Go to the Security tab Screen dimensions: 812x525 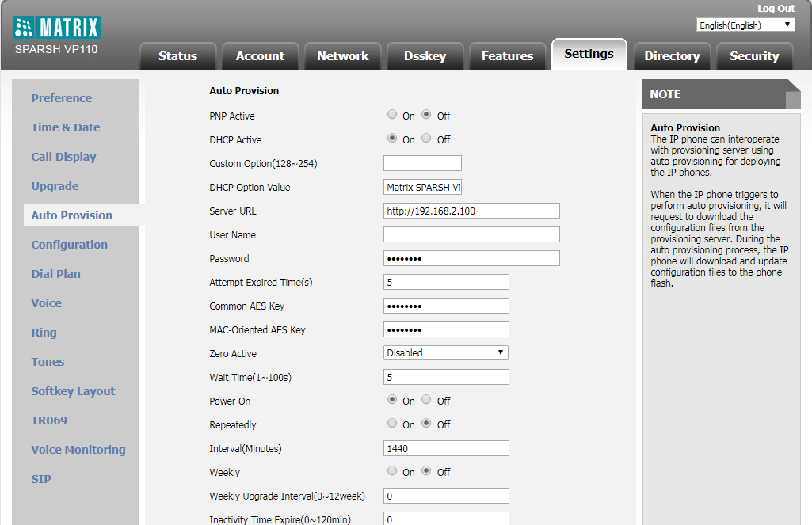point(754,56)
